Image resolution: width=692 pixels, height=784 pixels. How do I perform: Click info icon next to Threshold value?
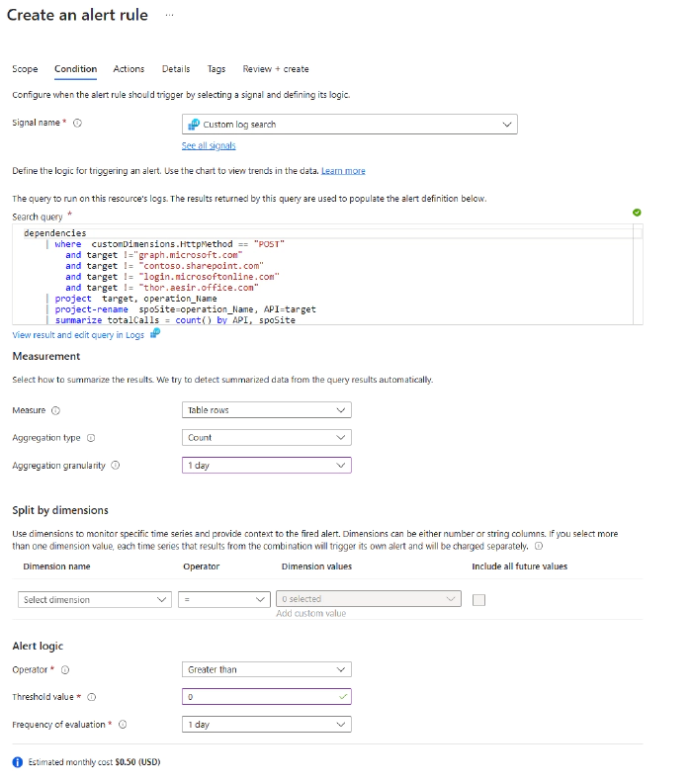tap(92, 697)
